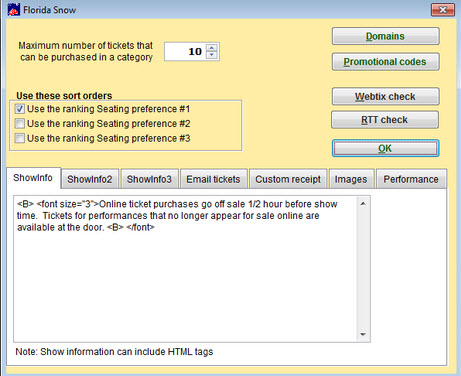Open the Custom receipt tab
This screenshot has width=461, height=376.
288,179
